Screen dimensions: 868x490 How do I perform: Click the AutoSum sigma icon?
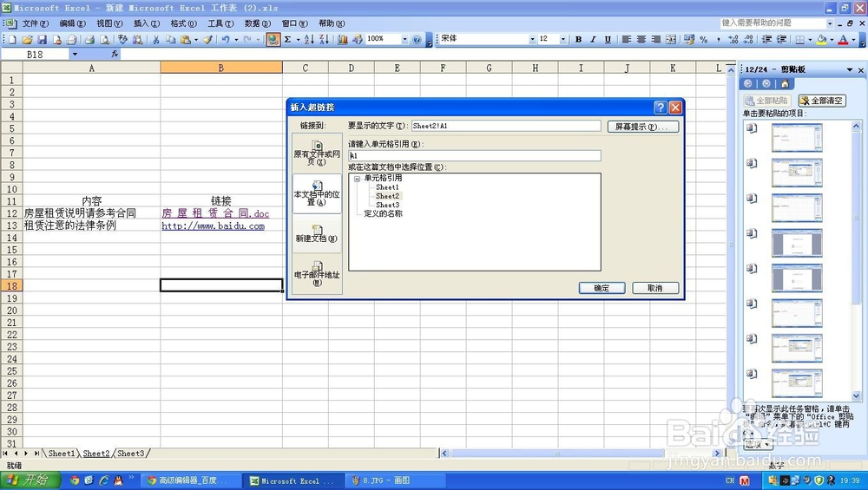288,39
